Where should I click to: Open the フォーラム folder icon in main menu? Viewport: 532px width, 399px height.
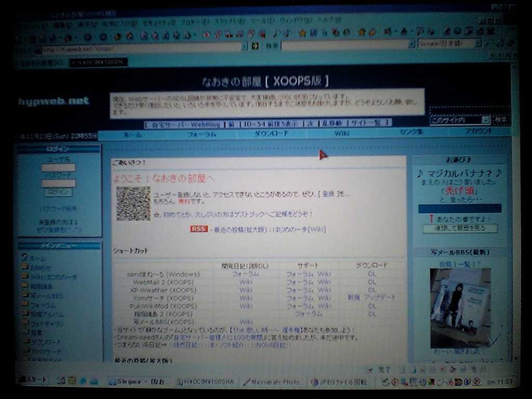coord(24,305)
